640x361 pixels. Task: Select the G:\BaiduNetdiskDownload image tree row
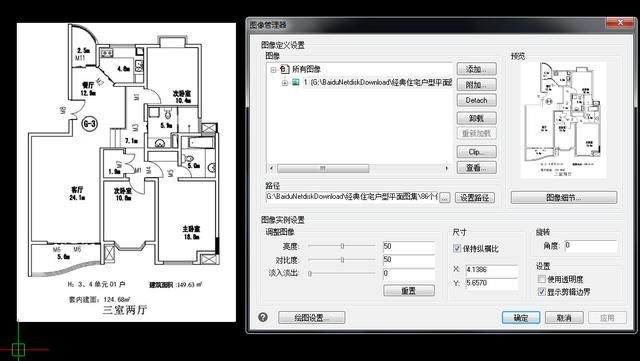point(378,82)
